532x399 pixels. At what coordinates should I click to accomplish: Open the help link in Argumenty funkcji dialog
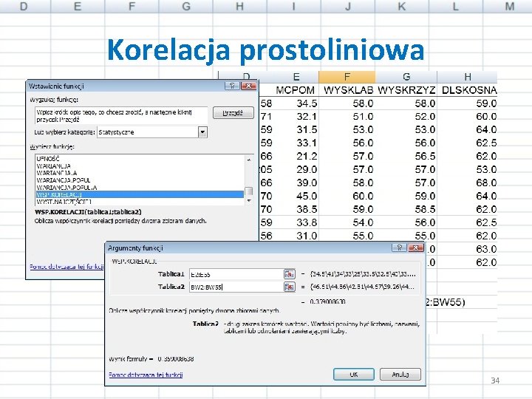click(146, 375)
